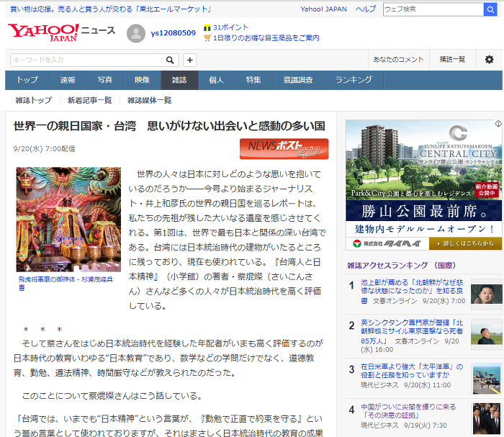Switch to the ランキング tab
Viewport: 504px width, 437px height.
[354, 80]
